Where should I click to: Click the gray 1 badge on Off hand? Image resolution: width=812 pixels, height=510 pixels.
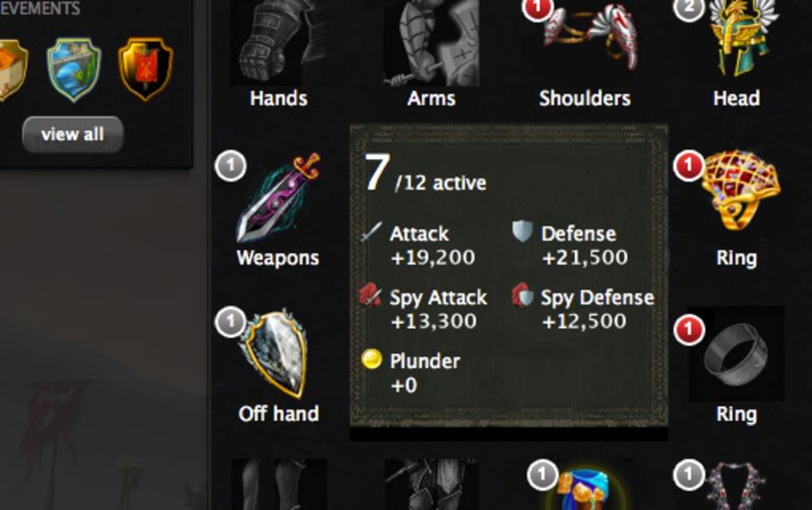tap(230, 322)
